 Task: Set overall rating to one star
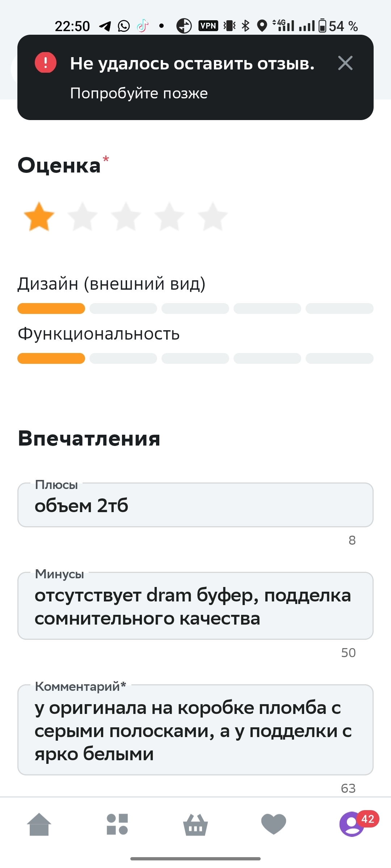tap(39, 217)
